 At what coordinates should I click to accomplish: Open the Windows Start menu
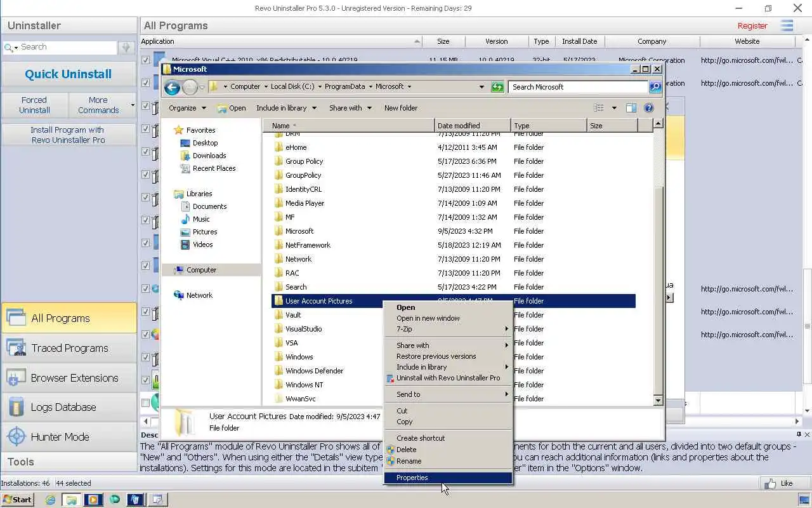click(17, 500)
